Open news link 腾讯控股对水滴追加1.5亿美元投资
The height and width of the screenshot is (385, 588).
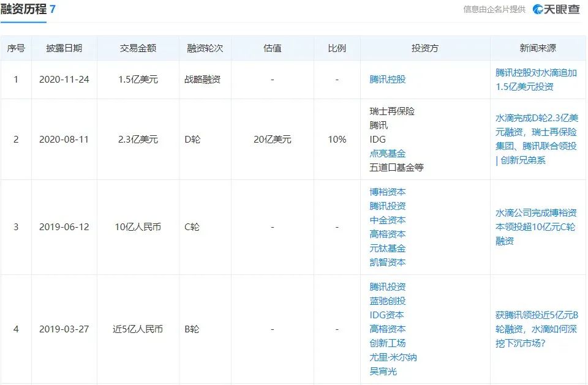coord(536,80)
